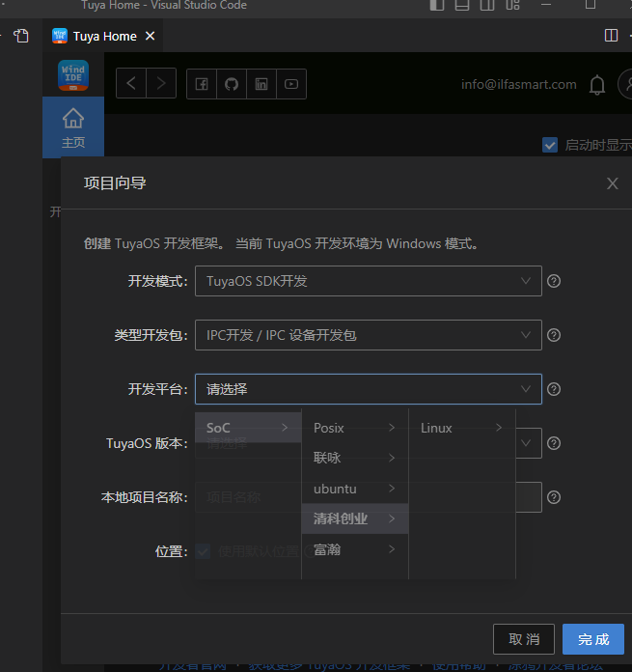Click the 取消 cancel button
The height and width of the screenshot is (672, 632).
[524, 639]
